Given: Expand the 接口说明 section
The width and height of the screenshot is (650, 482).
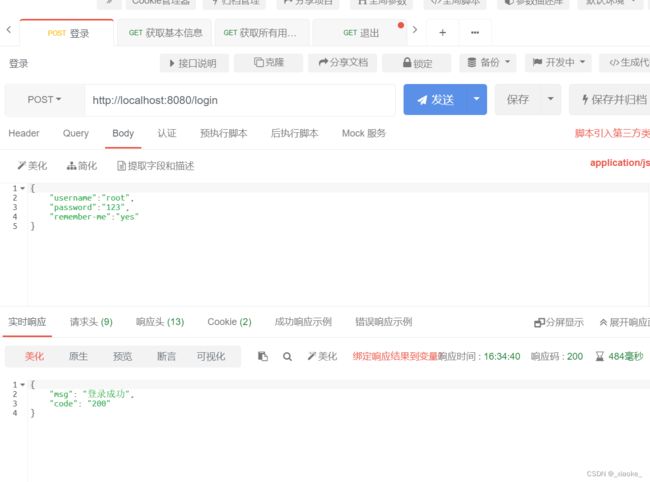Looking at the screenshot, I should point(194,63).
